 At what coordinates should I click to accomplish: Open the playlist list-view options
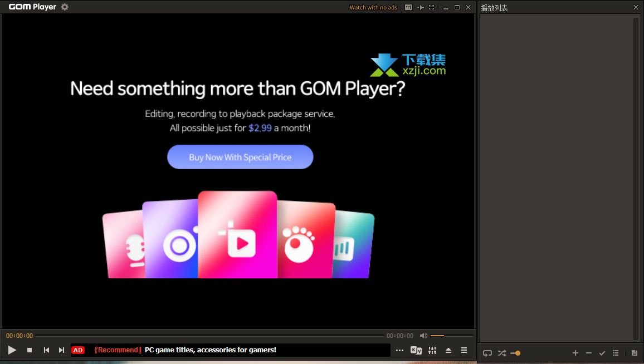point(615,353)
